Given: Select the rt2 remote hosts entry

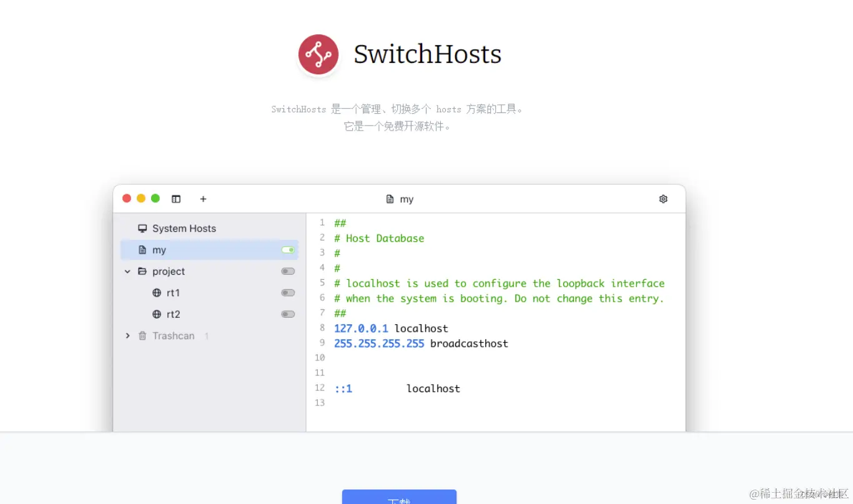Looking at the screenshot, I should pos(209,314).
